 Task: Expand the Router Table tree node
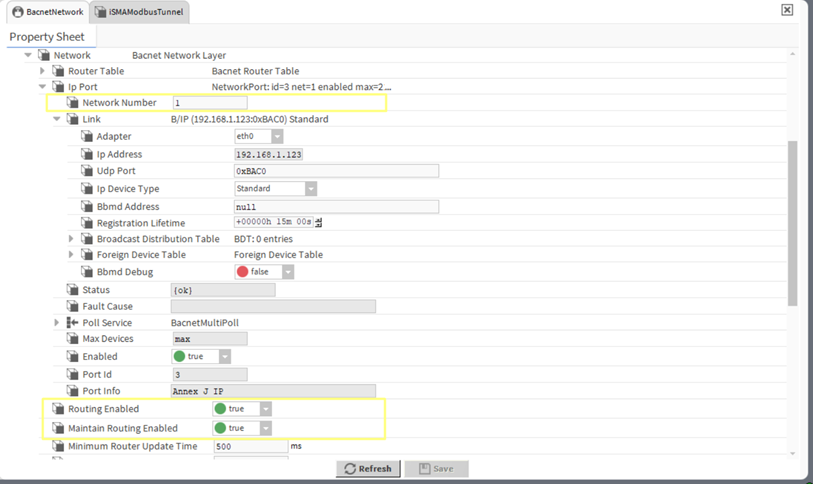[42, 71]
